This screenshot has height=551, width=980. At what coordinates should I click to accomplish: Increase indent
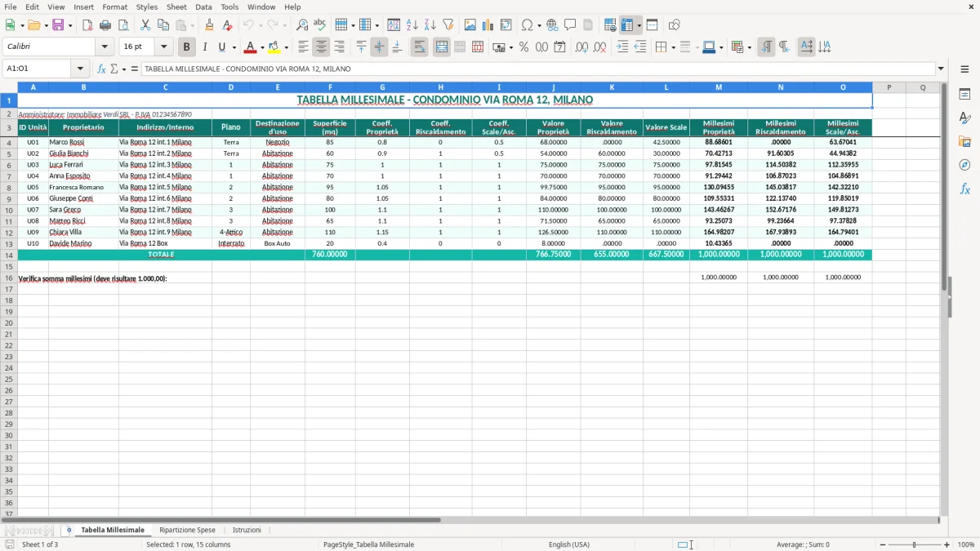click(622, 47)
